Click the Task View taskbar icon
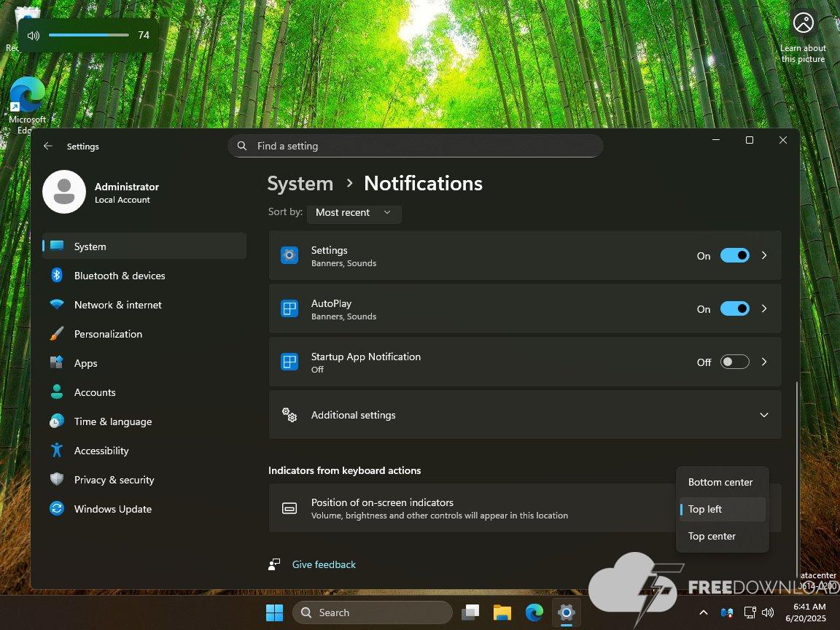The width and height of the screenshot is (840, 630). pyautogui.click(x=471, y=612)
